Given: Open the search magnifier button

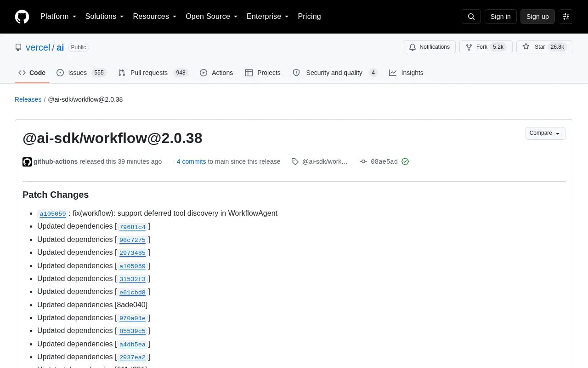Looking at the screenshot, I should point(471,17).
